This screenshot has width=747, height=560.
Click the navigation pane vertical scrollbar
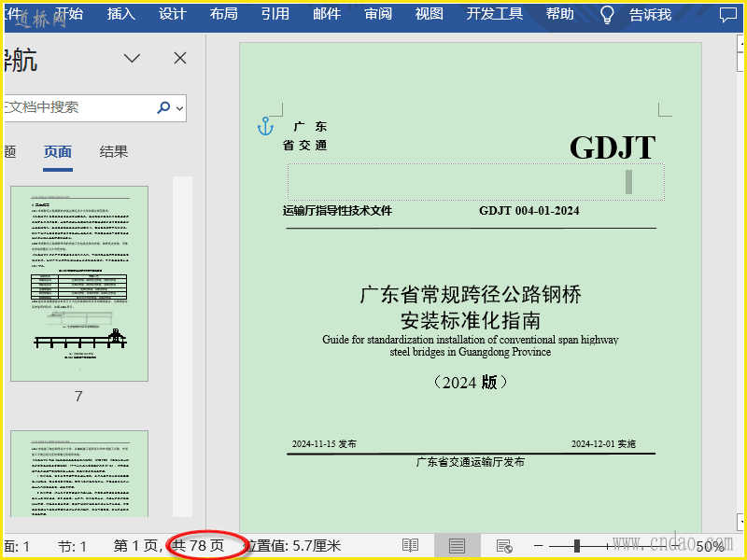182,346
